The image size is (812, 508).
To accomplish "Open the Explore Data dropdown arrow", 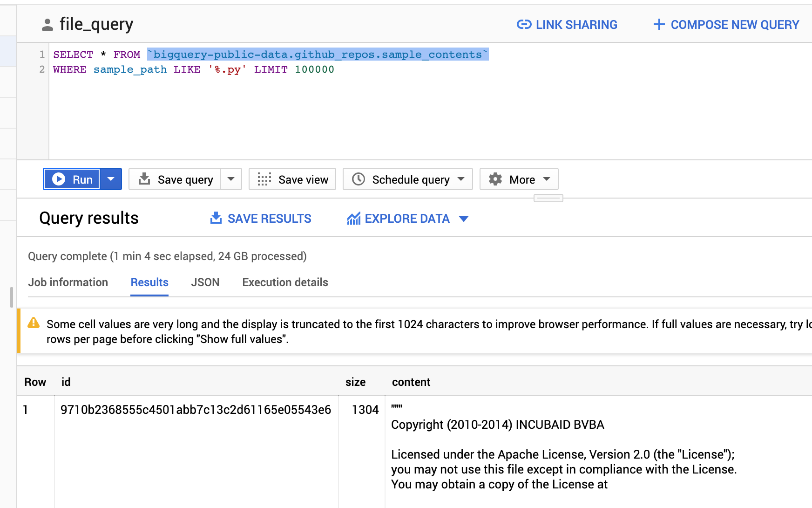I will coord(463,219).
